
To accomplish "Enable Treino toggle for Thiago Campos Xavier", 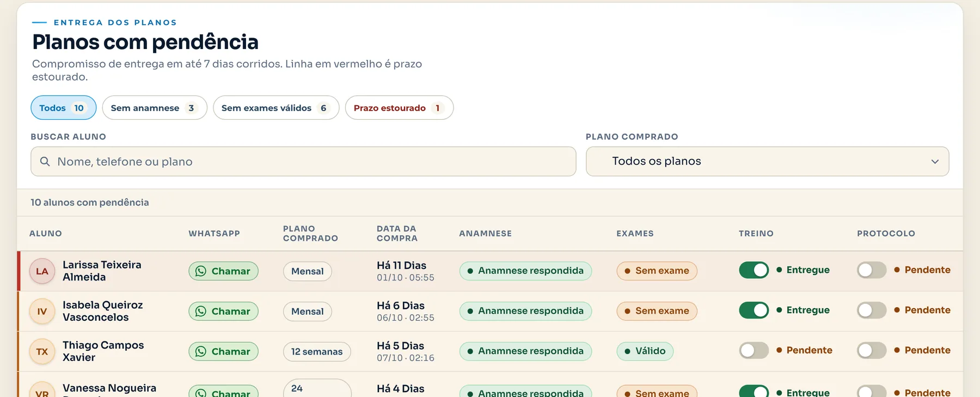I will pos(754,351).
